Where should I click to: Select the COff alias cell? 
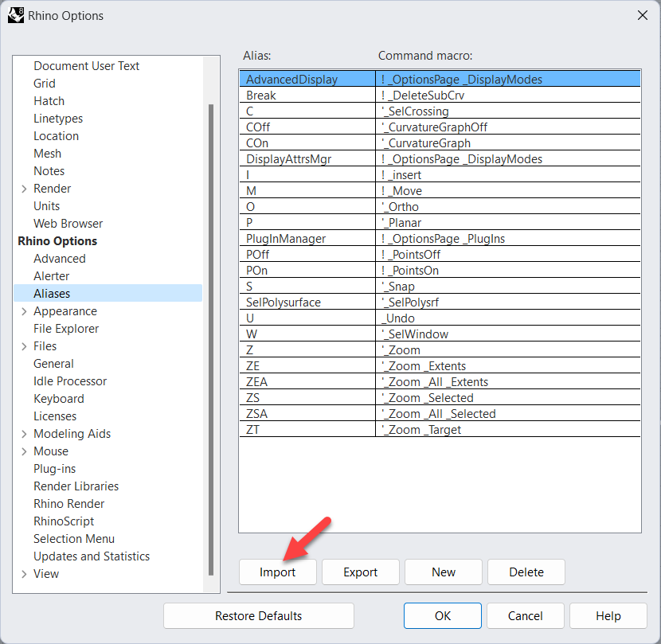click(307, 127)
